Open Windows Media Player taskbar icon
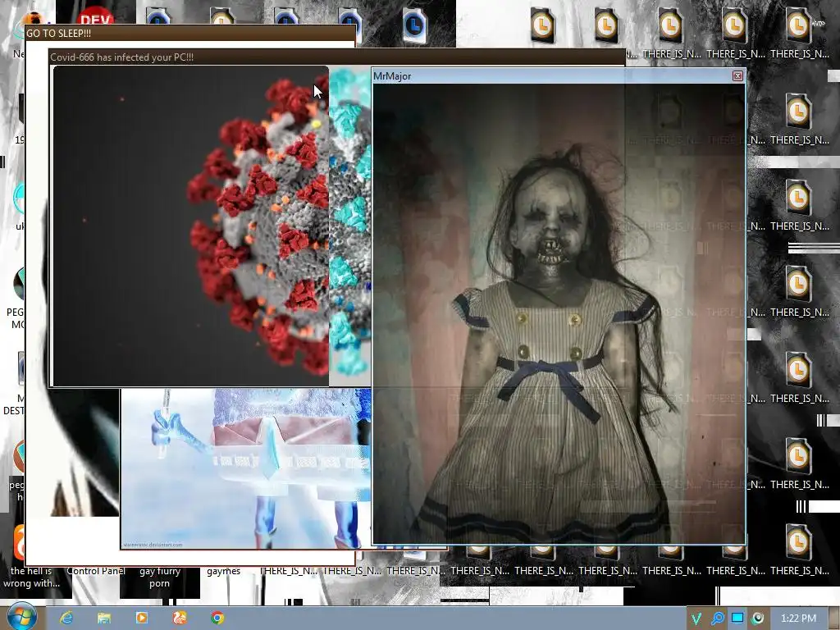This screenshot has width=840, height=630. (x=142, y=618)
